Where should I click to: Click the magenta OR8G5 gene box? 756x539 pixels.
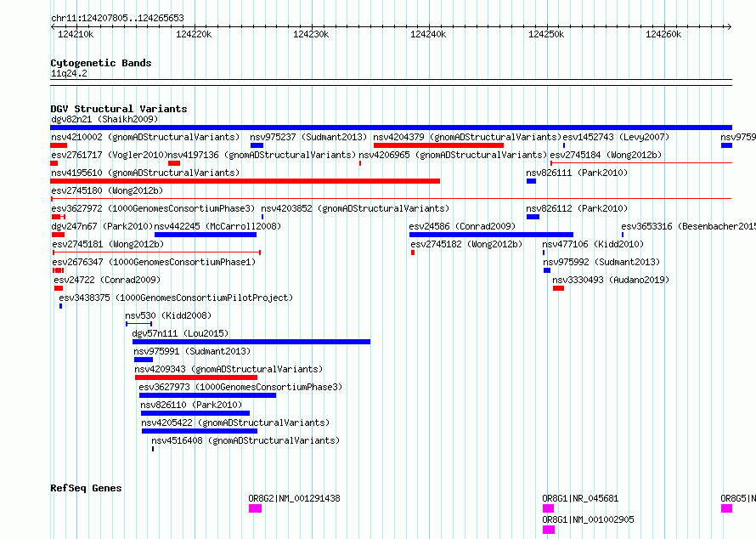pyautogui.click(x=726, y=508)
